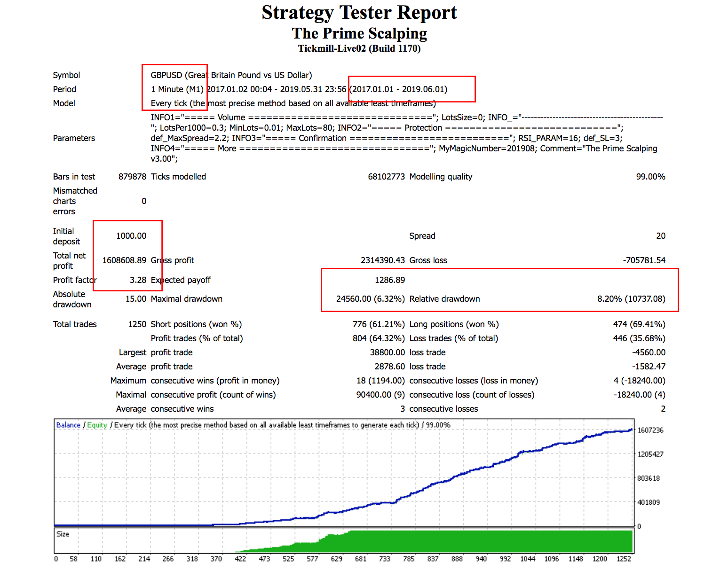Viewport: 728px width, 579px height.
Task: Click the 681 tick on chart x-axis
Action: tap(361, 559)
